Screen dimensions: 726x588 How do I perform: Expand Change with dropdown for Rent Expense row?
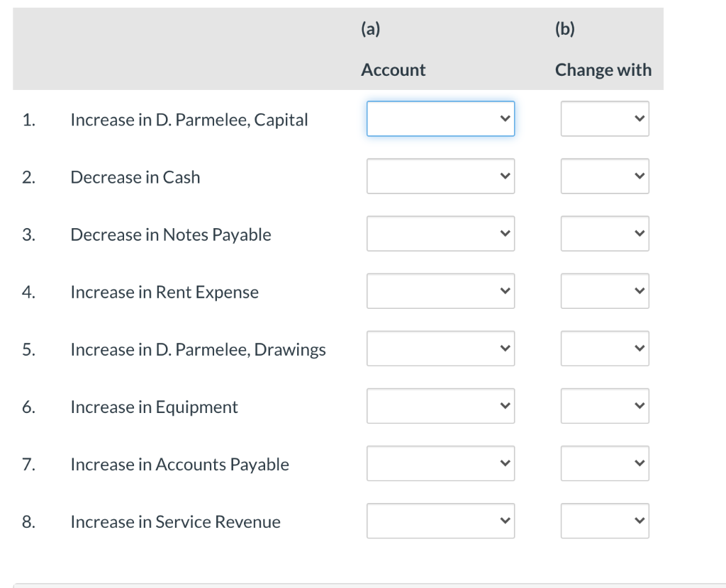[x=604, y=291]
